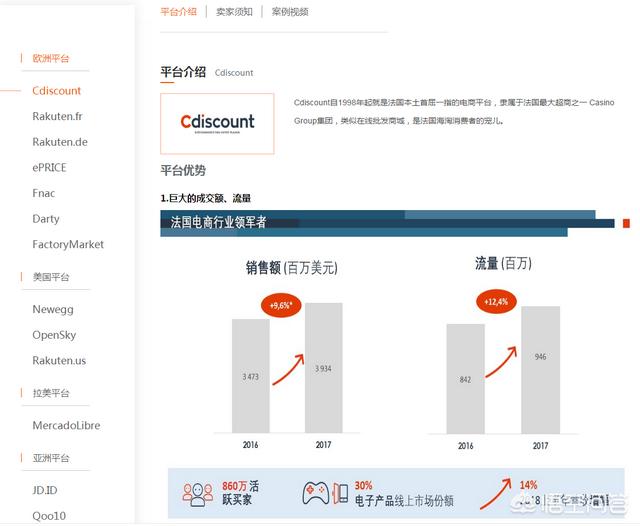Click the +9,6% growth badge
The image size is (640, 526).
coord(280,305)
